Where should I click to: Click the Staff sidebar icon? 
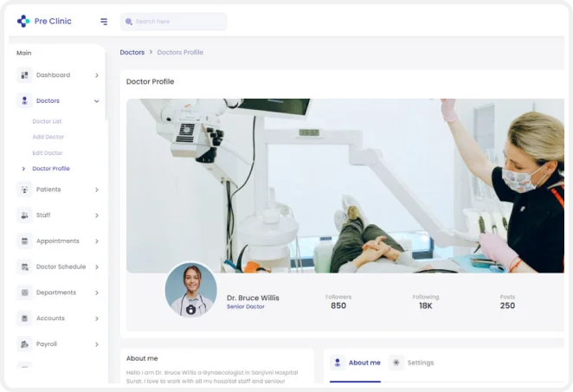tap(24, 215)
